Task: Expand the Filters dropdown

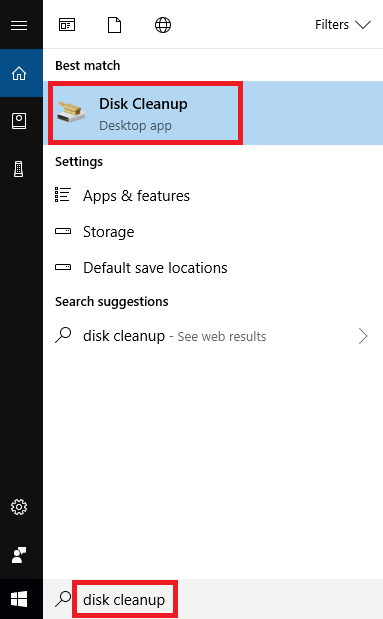Action: point(342,25)
